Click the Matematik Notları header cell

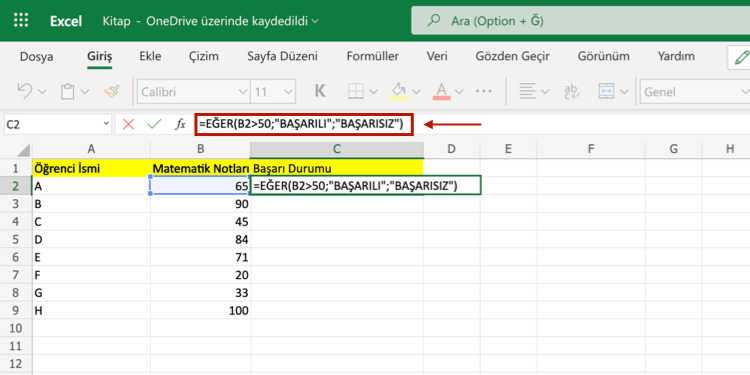click(200, 168)
